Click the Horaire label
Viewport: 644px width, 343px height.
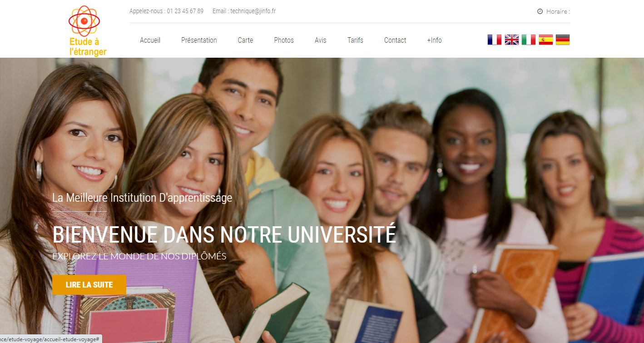(x=558, y=12)
